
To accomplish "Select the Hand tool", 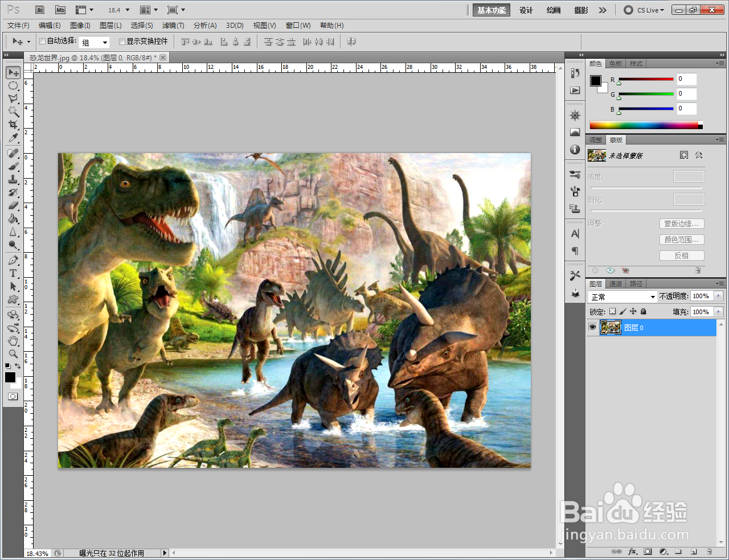I will (x=14, y=341).
